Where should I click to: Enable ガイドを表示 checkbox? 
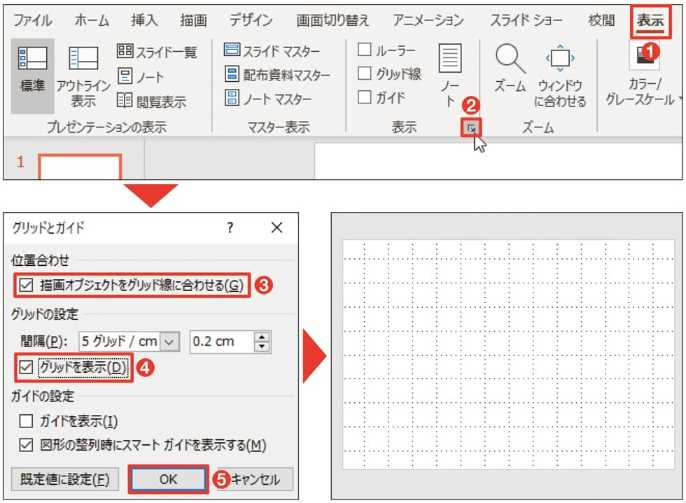26,421
